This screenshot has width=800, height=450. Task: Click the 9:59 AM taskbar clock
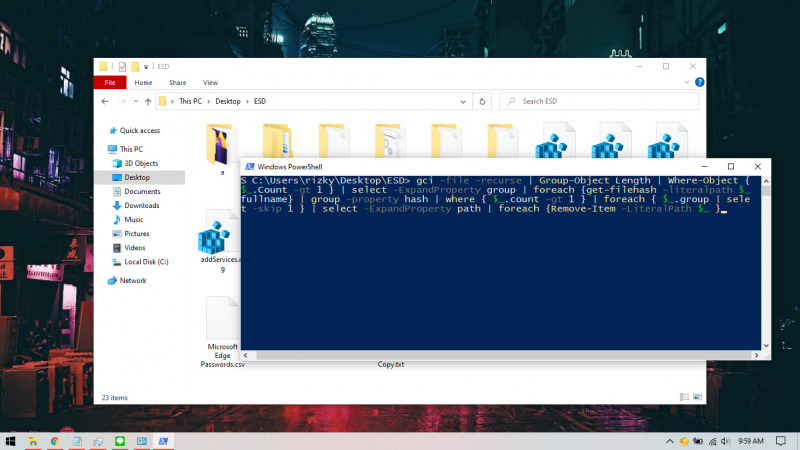pos(751,441)
